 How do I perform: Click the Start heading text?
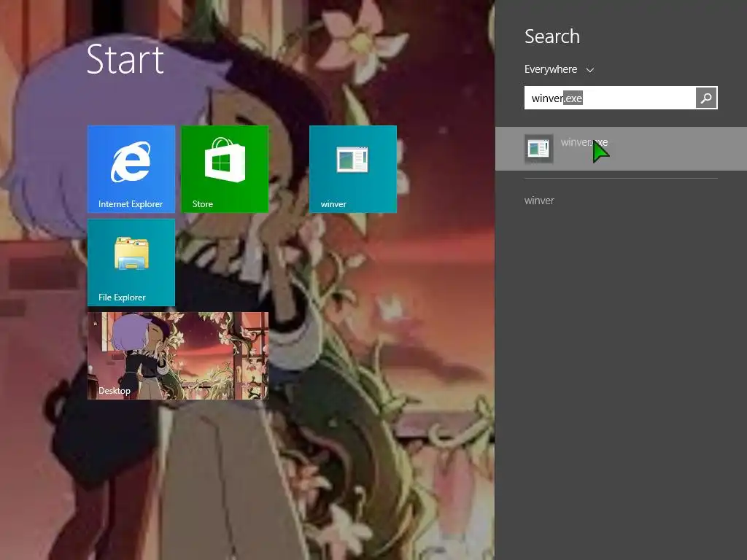click(x=125, y=59)
